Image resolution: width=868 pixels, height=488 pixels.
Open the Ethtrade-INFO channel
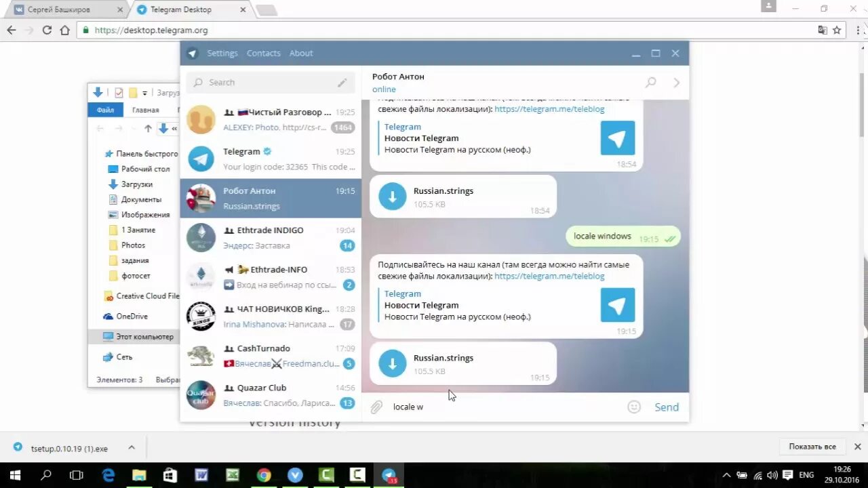click(x=271, y=277)
